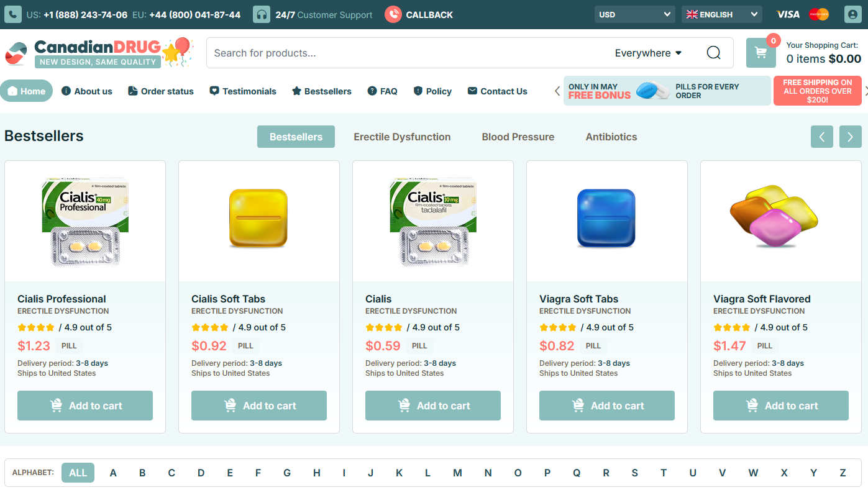Open the FAQ page
Screen dimensions: 868x495
point(382,91)
